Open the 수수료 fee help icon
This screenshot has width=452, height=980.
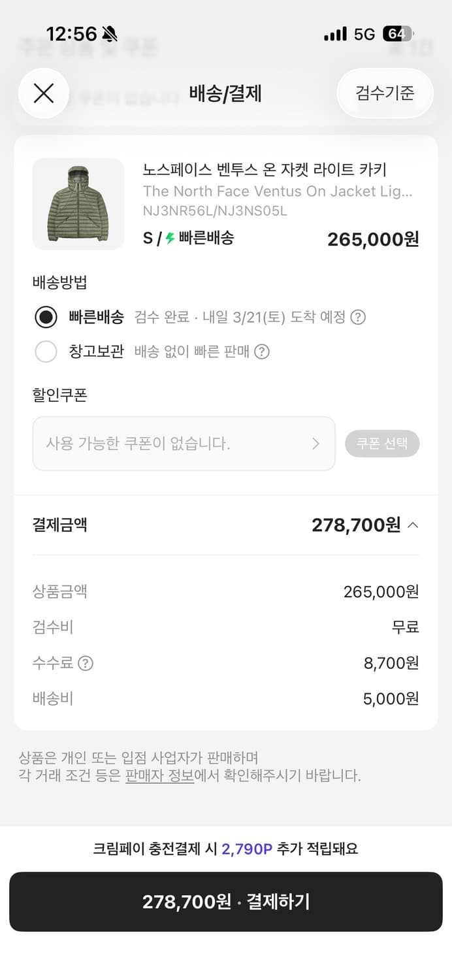pyautogui.click(x=83, y=662)
